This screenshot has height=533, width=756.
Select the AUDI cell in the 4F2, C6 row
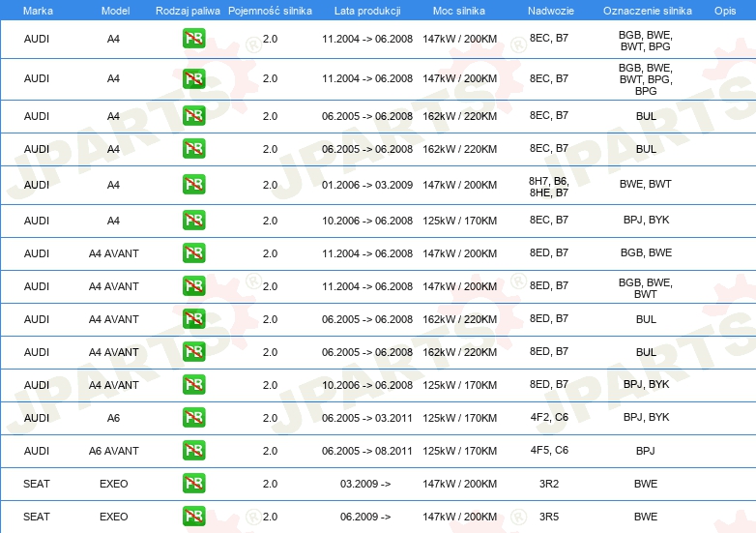click(x=37, y=418)
